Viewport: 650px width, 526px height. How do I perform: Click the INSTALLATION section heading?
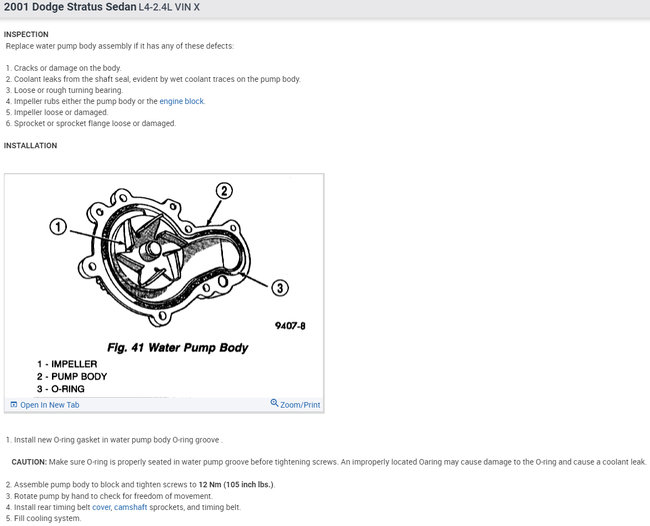coord(30,145)
